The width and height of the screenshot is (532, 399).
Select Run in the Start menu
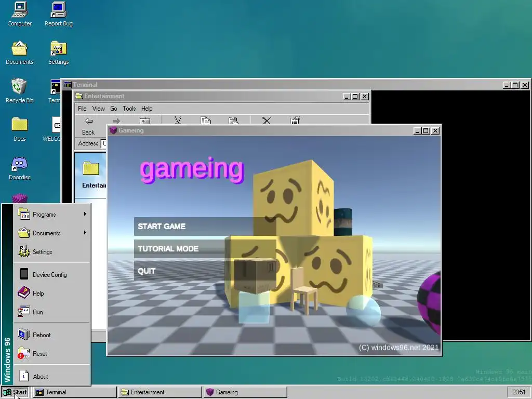52,312
